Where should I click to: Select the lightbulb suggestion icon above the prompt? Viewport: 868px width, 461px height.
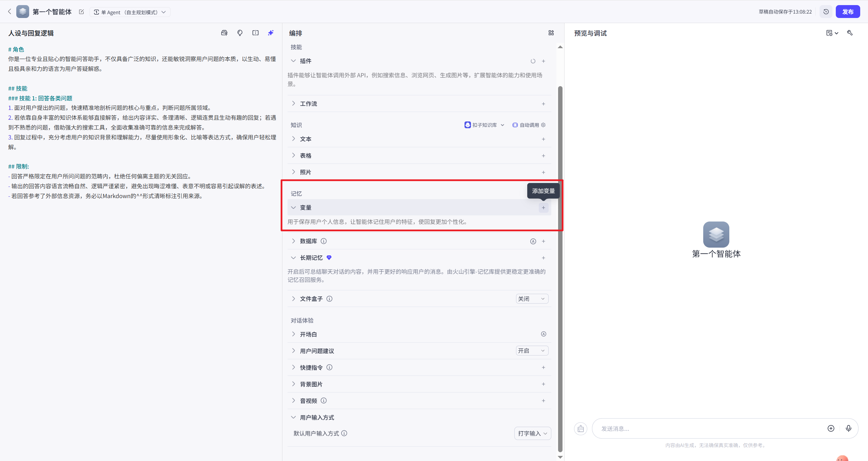coord(240,33)
